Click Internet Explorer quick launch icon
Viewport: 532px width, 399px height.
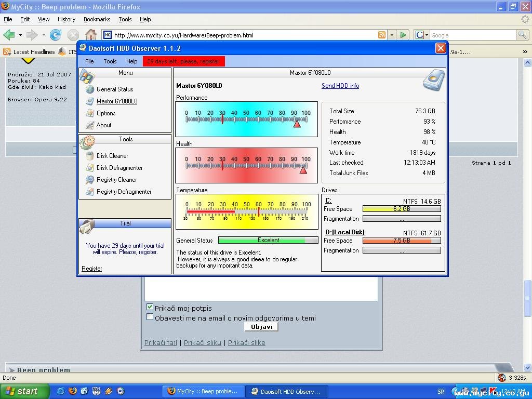point(60,391)
